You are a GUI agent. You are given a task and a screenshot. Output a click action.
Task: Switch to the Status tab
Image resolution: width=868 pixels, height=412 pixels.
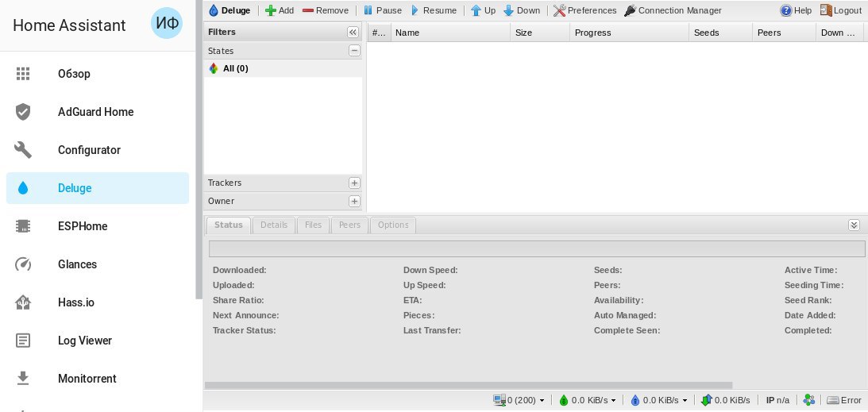229,225
